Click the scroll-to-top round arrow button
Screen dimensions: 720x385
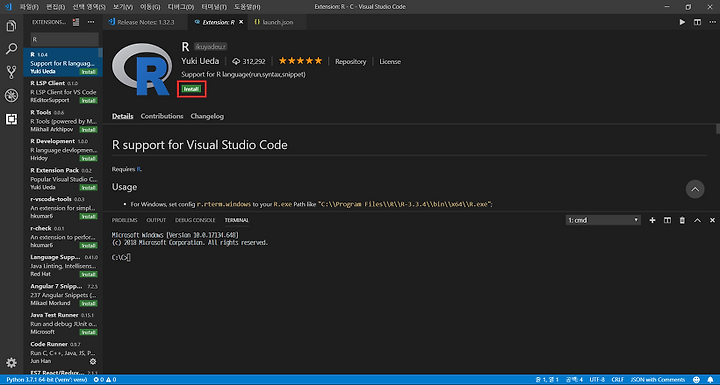695,189
